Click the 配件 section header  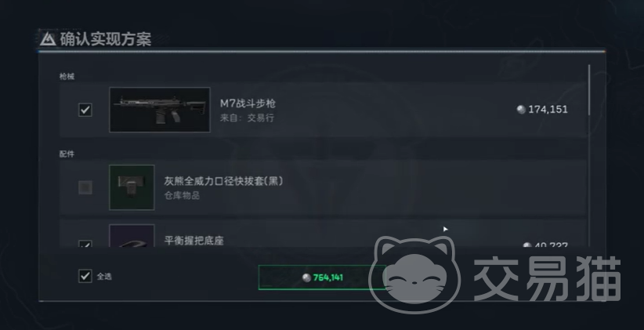pyautogui.click(x=67, y=154)
